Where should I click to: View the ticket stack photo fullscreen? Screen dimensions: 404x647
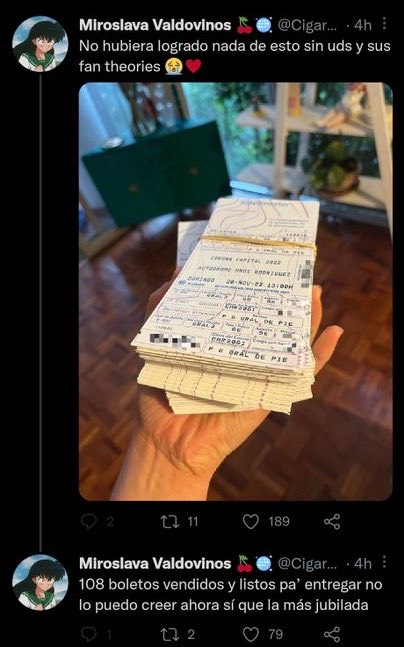[236, 291]
